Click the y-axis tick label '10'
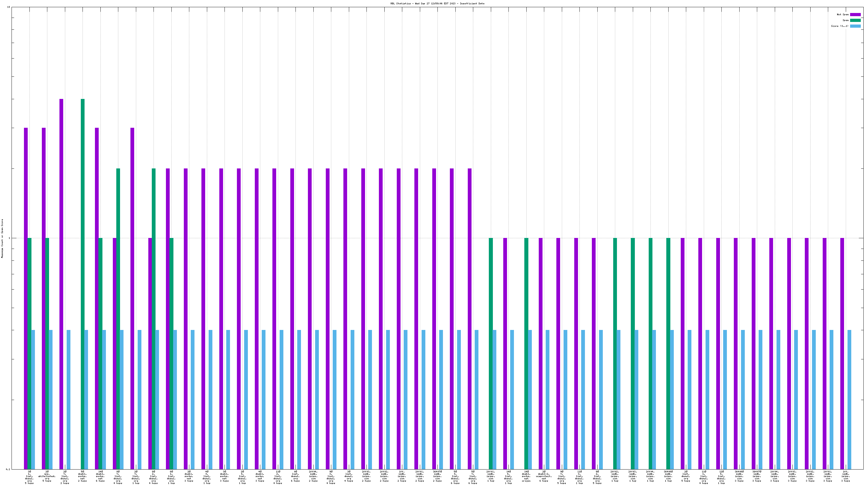Viewport: 868px width, 488px height. 8,7
